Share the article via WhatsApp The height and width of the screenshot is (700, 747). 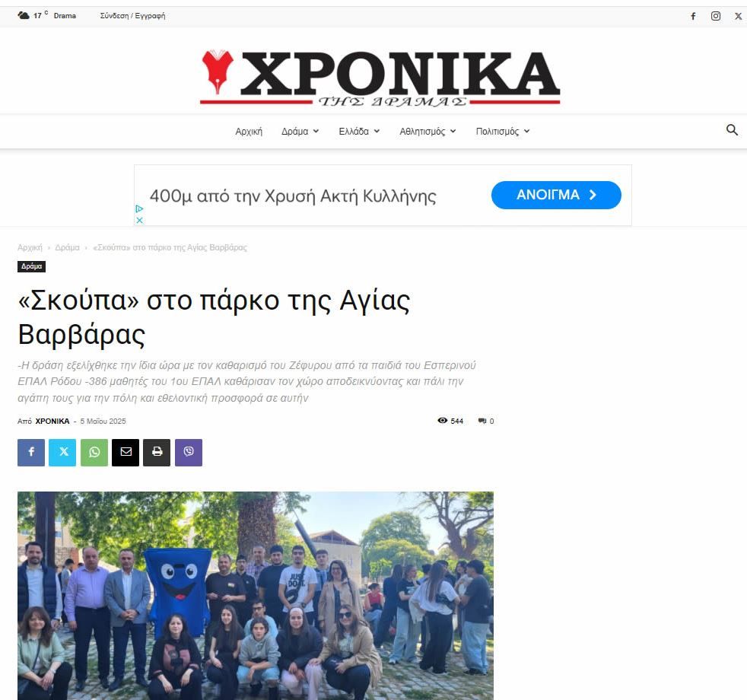[x=94, y=452]
